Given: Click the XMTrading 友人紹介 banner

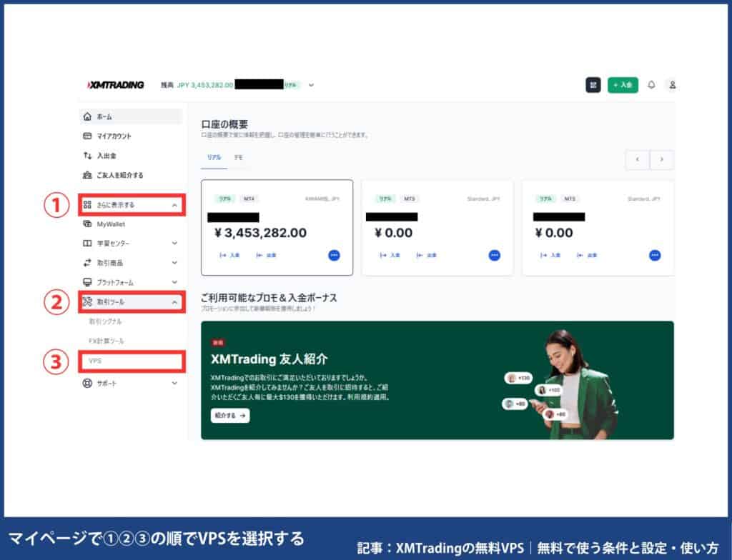Looking at the screenshot, I should (x=437, y=380).
